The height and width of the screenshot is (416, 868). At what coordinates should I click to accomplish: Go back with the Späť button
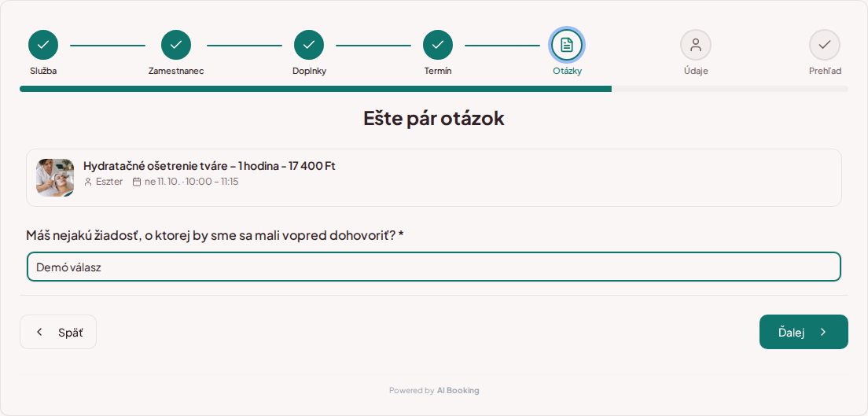coord(58,332)
